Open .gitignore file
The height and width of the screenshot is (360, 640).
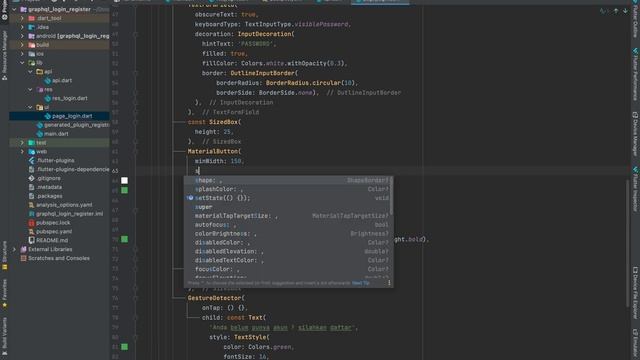pos(44,178)
